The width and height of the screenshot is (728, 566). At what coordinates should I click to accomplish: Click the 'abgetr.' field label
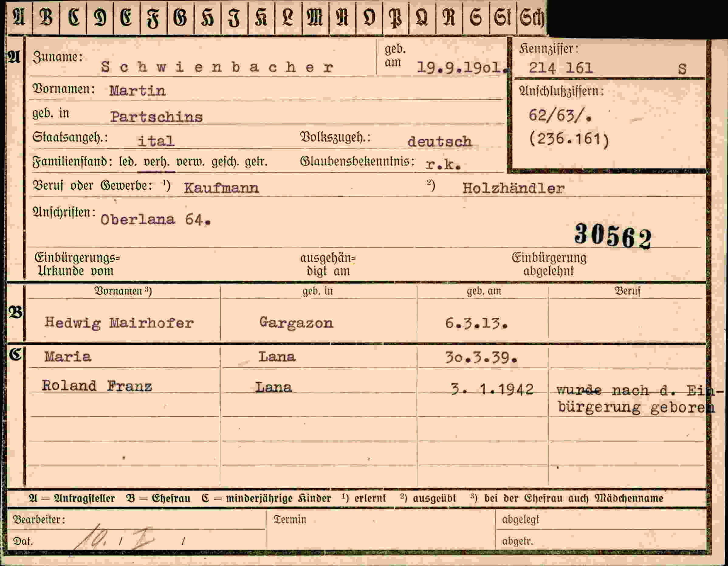[518, 541]
